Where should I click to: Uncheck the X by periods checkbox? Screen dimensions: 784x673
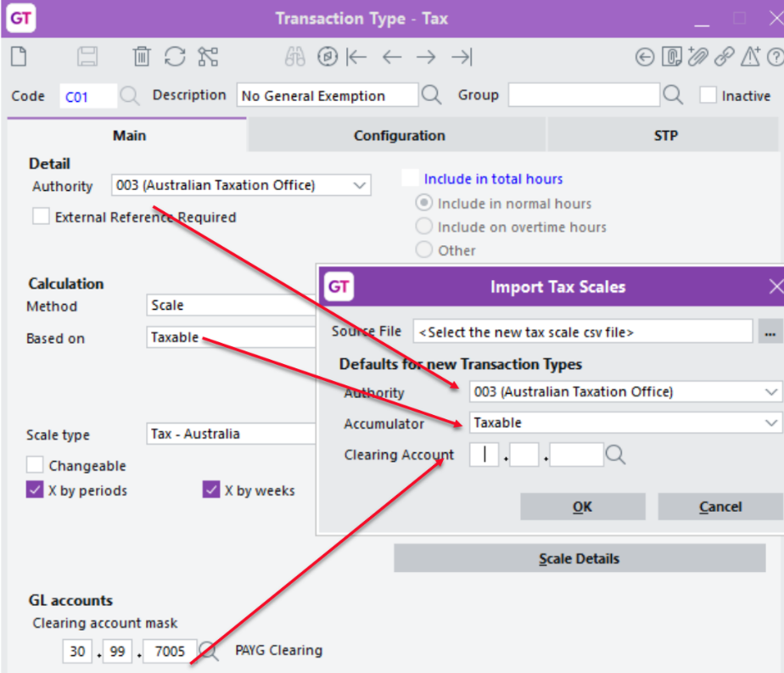pos(35,490)
